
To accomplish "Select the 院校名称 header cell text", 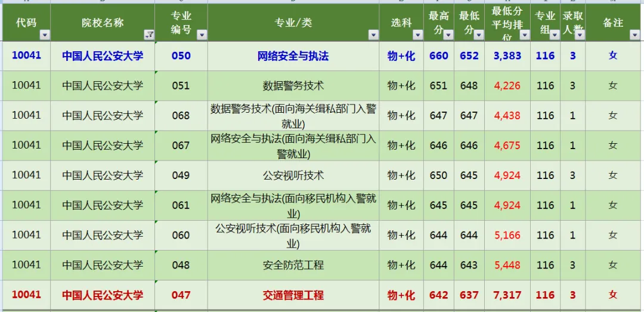I will [103, 23].
